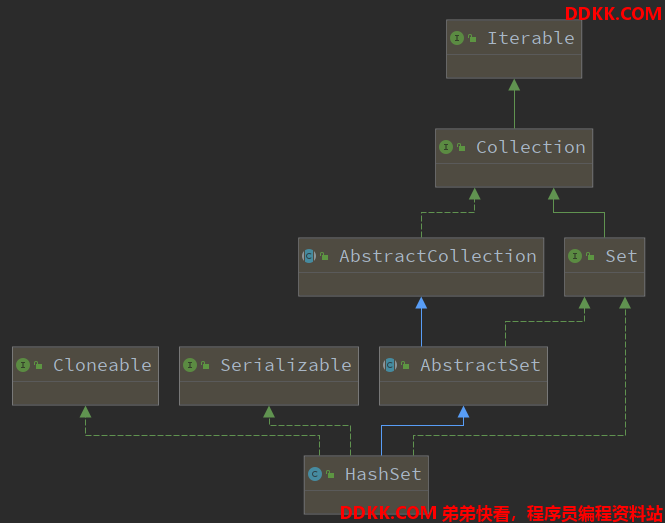
Task: Select the AbstractSet node label
Action: pyautogui.click(x=481, y=365)
